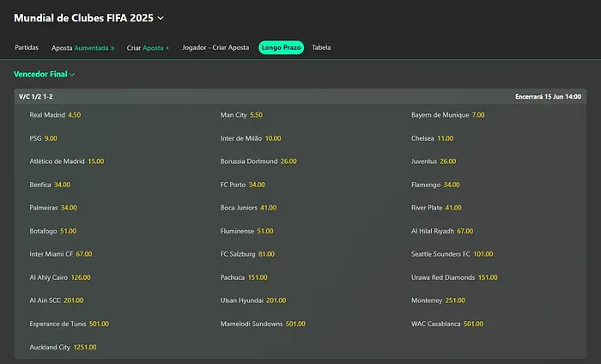Select Man City odds 5.50

[241, 115]
